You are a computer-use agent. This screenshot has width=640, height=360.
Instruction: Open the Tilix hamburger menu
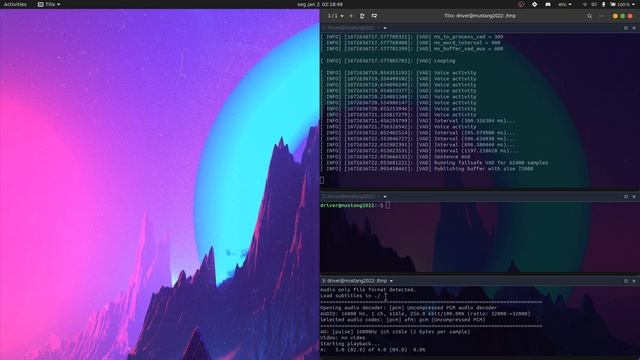point(602,16)
